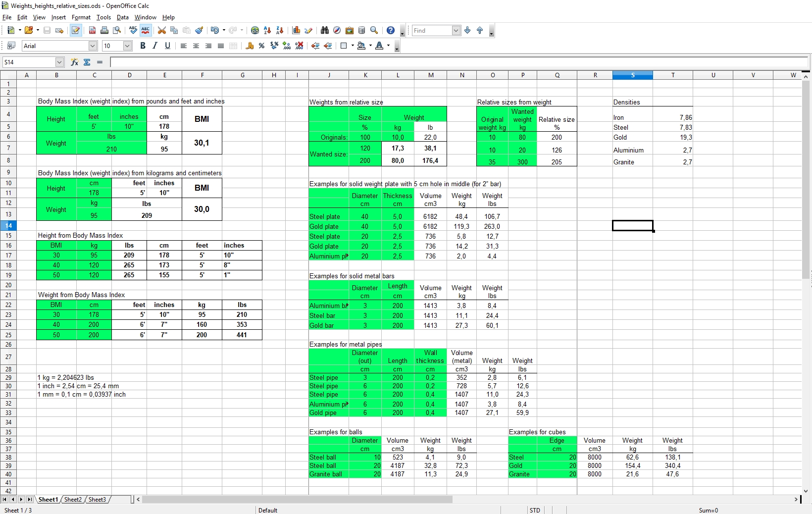Expand the font size dropdown
Image resolution: width=812 pixels, height=514 pixels.
click(127, 46)
